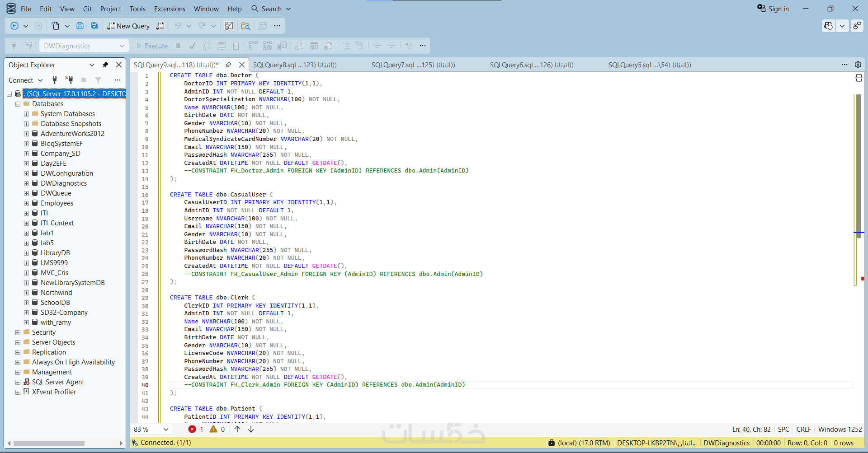Go to the next issue with down arrow
The width and height of the screenshot is (868, 453).
(251, 429)
